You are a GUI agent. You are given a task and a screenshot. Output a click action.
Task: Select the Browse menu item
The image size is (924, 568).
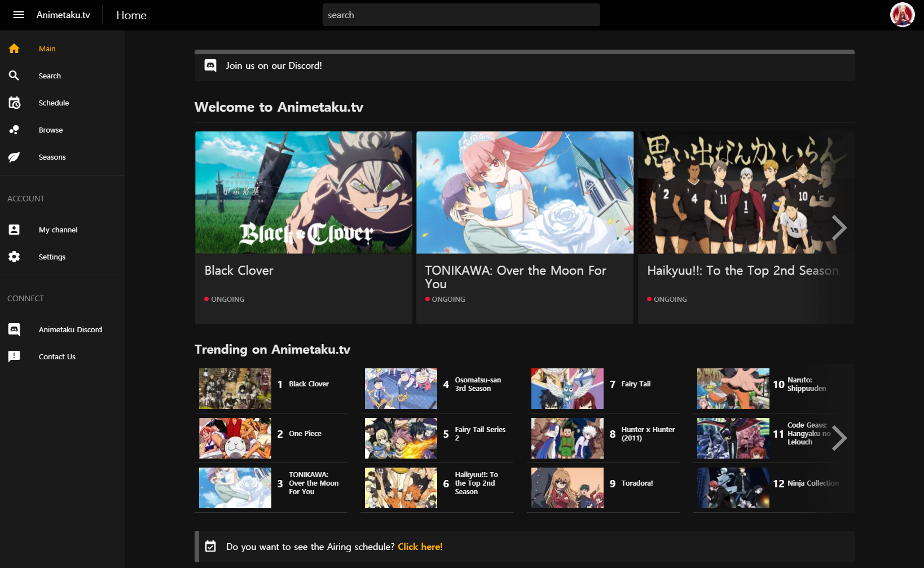pos(51,130)
